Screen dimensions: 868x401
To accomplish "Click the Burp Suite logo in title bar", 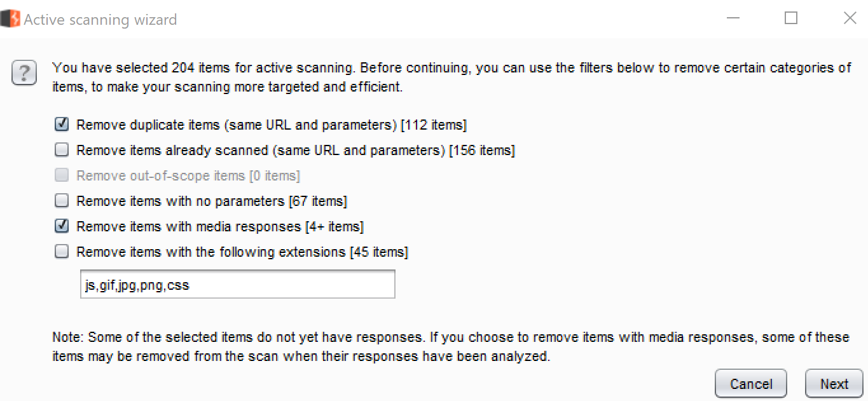I will 10,19.
